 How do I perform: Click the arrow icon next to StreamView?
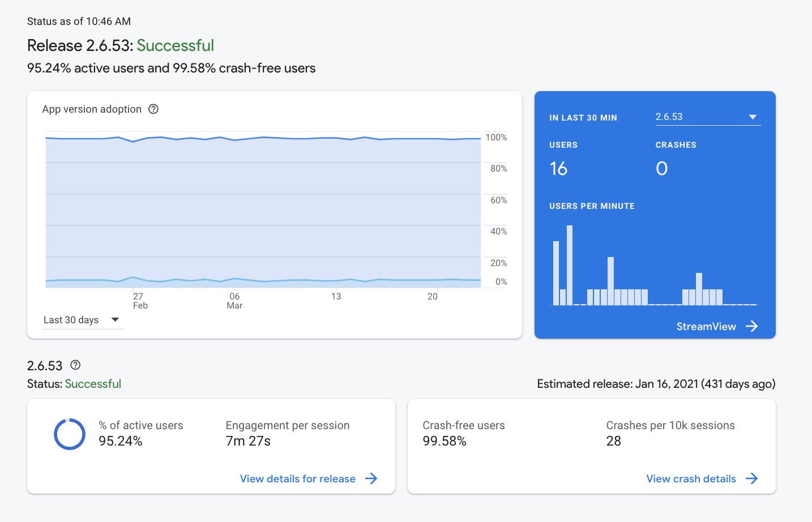[x=753, y=326]
